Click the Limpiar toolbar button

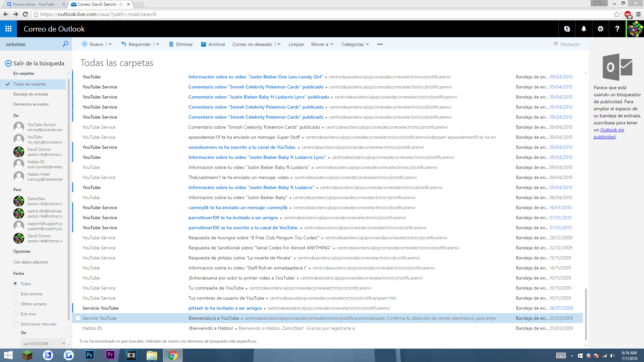297,44
